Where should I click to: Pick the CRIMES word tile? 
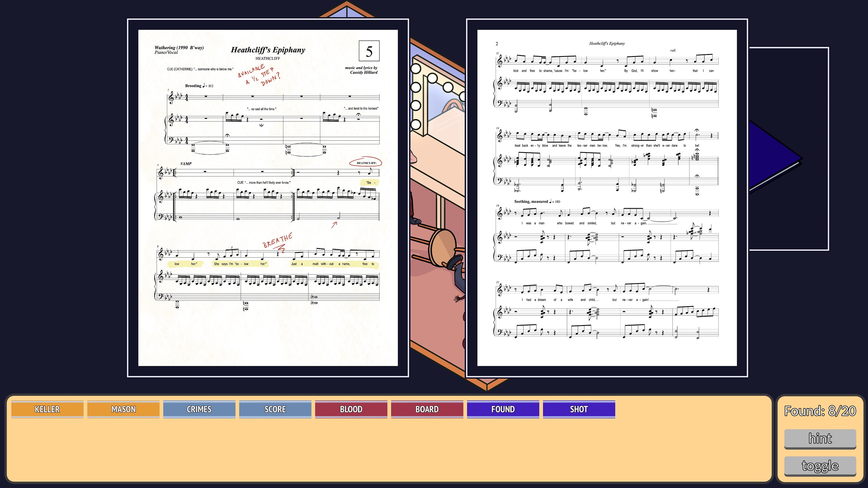[199, 409]
